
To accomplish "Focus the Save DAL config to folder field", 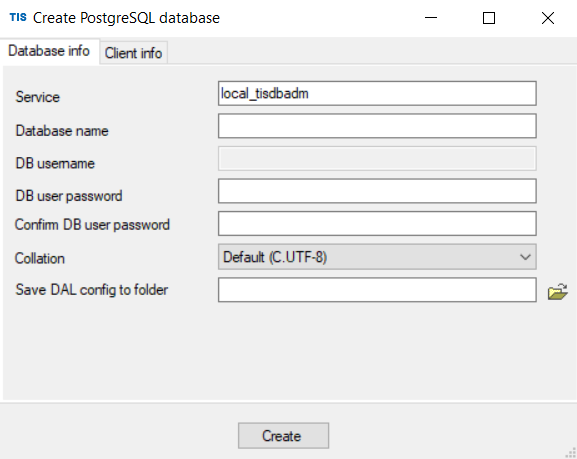I will coord(377,290).
